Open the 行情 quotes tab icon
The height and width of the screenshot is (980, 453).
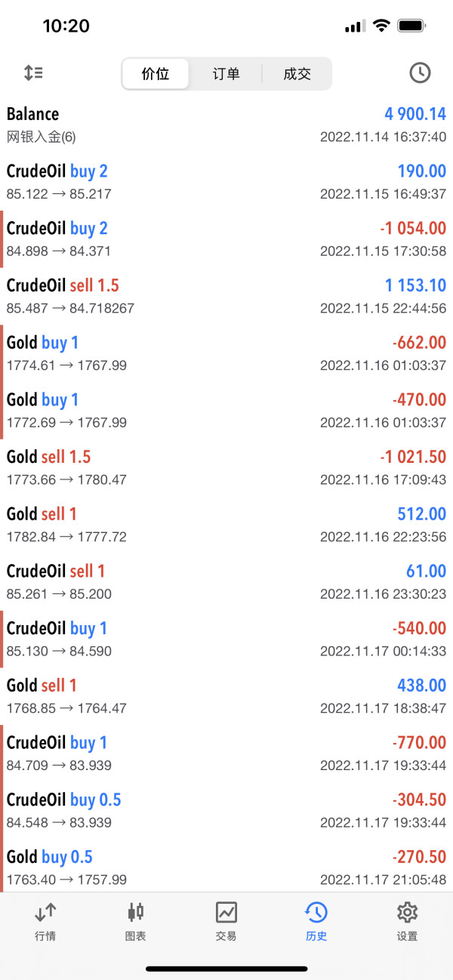[45, 913]
